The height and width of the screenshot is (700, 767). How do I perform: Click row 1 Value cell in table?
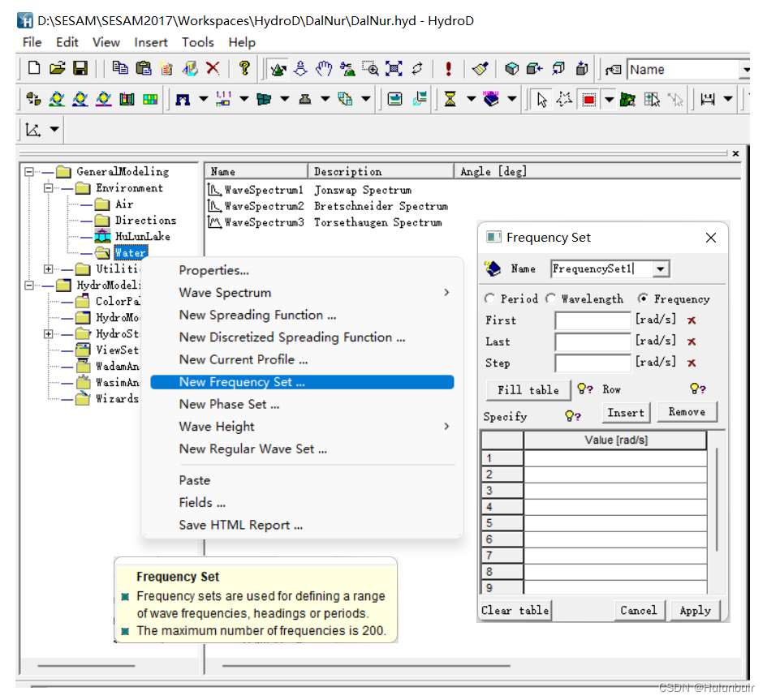pyautogui.click(x=615, y=458)
